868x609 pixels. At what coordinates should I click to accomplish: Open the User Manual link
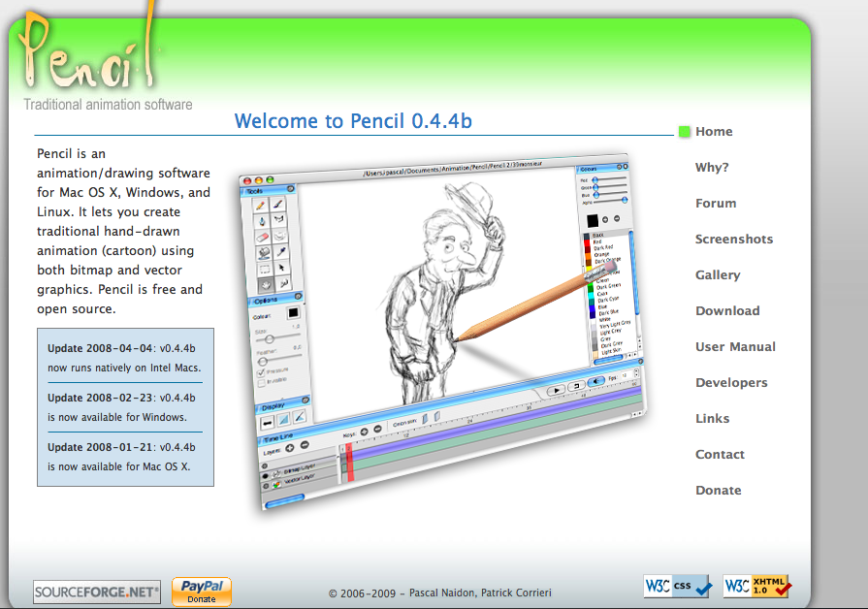pyautogui.click(x=735, y=346)
